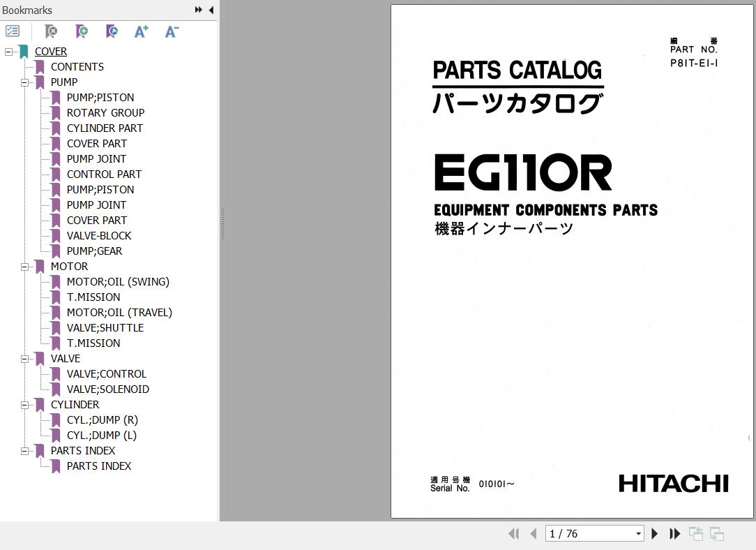The width and height of the screenshot is (756, 550).
Task: Click the delete bookmark icon
Action: pos(51,32)
